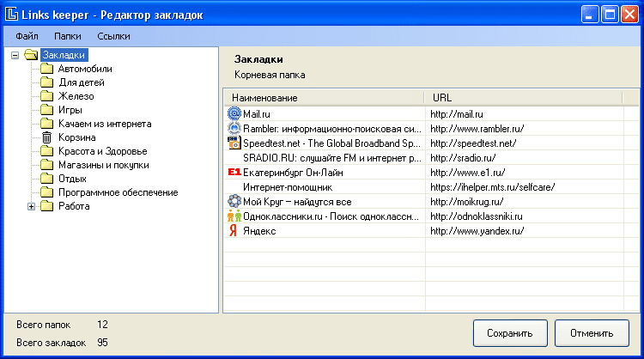This screenshot has width=644, height=359.
Task: Collapse the Закладки root node
Action: point(15,56)
